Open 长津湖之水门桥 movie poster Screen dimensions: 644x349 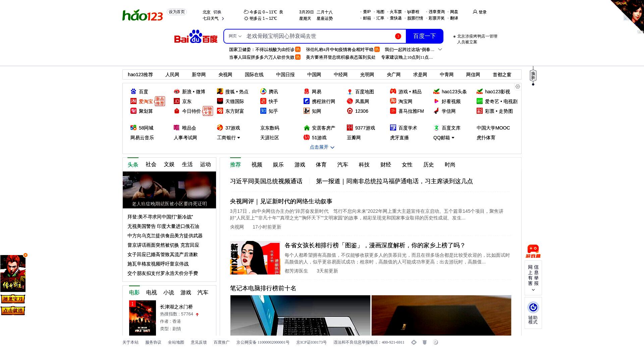tap(143, 318)
